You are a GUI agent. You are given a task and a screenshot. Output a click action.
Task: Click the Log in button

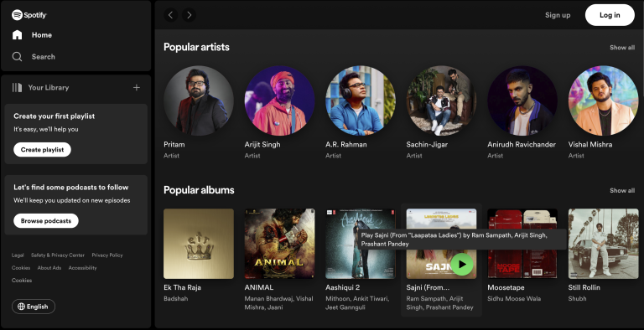tap(610, 15)
